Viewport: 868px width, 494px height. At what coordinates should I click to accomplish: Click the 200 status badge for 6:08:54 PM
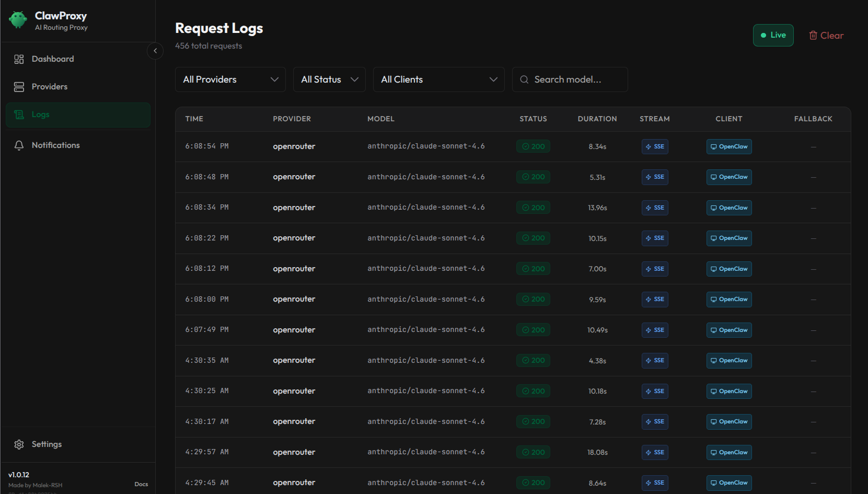point(533,146)
